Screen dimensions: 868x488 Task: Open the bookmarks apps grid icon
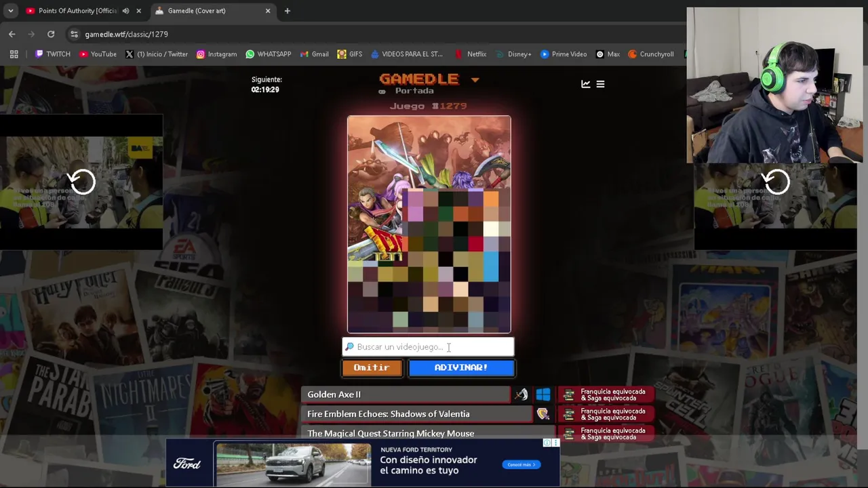14,54
